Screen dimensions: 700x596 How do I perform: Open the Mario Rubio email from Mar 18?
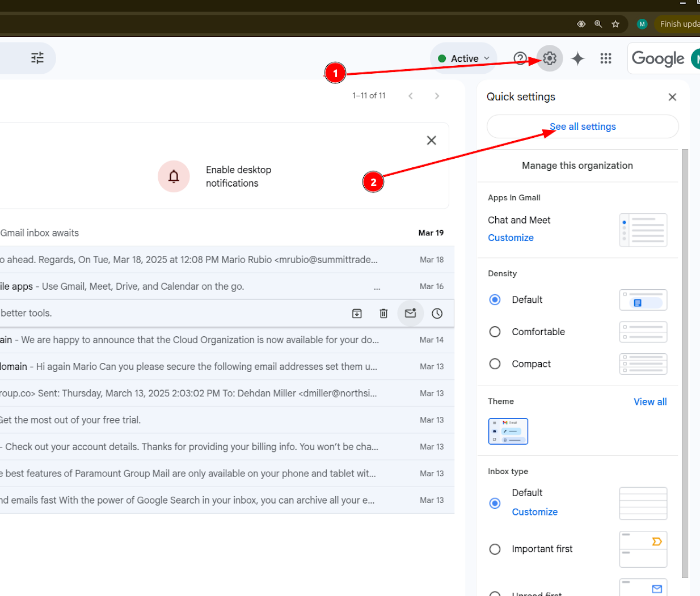pos(227,260)
